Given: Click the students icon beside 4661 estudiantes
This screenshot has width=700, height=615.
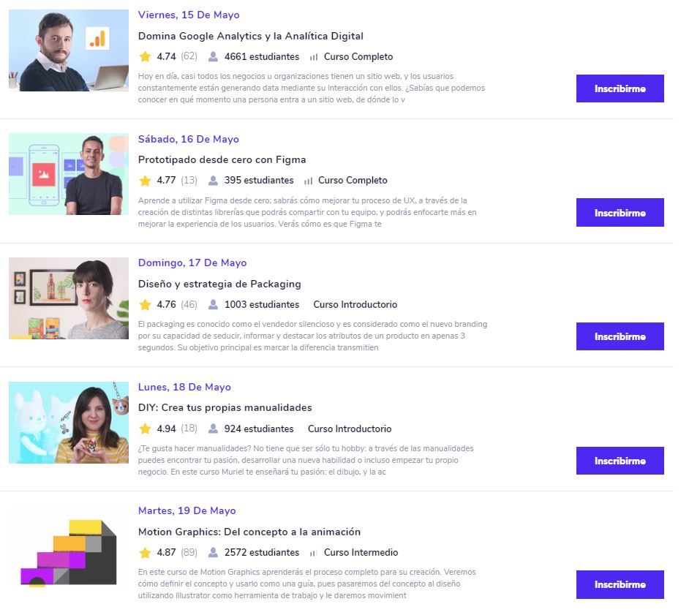Looking at the screenshot, I should (x=214, y=57).
